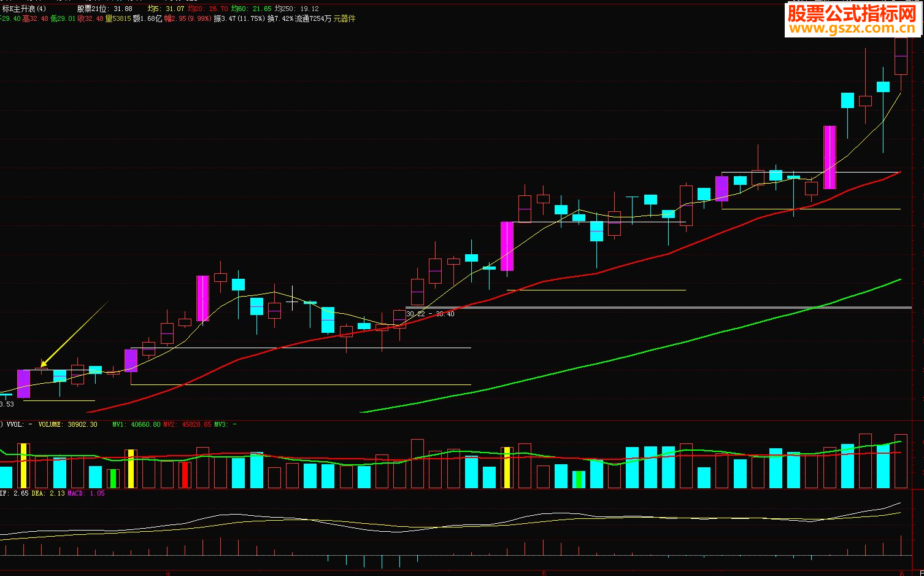This screenshot has height=576, width=924.
Task: Click the 幅2.95(9.99%) change value
Action: [x=188, y=18]
